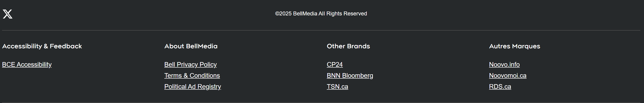Screen dimensions: 644x103
Task: Select the About BellMedia heading
Action: pyautogui.click(x=191, y=46)
